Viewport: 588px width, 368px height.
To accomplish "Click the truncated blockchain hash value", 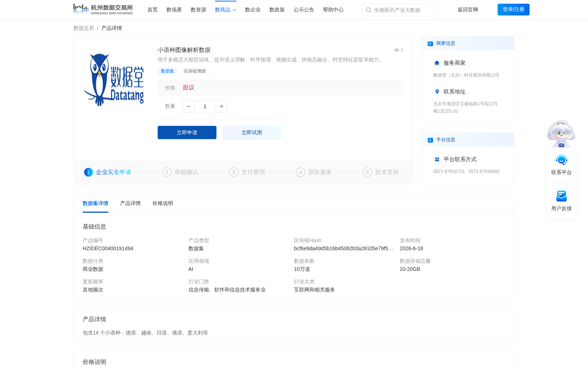I will 344,248.
